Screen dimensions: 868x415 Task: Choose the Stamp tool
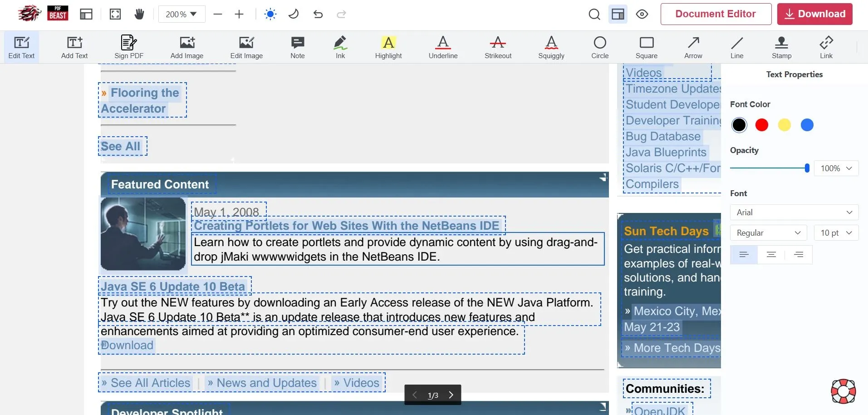pos(781,47)
